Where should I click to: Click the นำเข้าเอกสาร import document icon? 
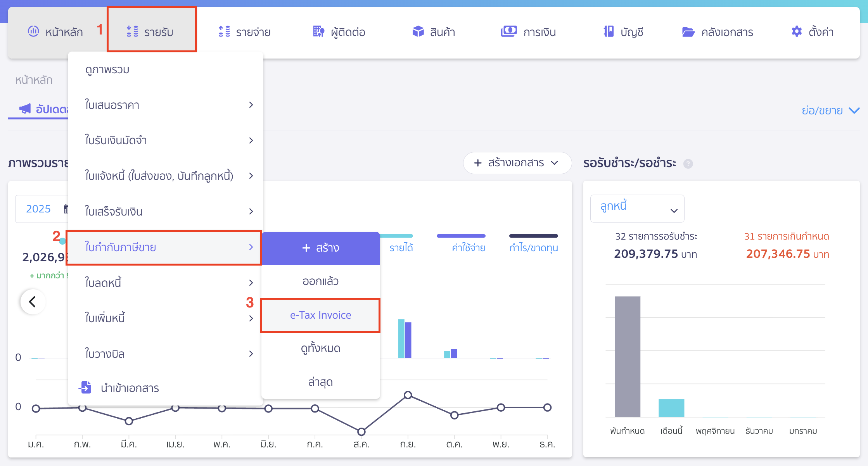click(x=85, y=388)
